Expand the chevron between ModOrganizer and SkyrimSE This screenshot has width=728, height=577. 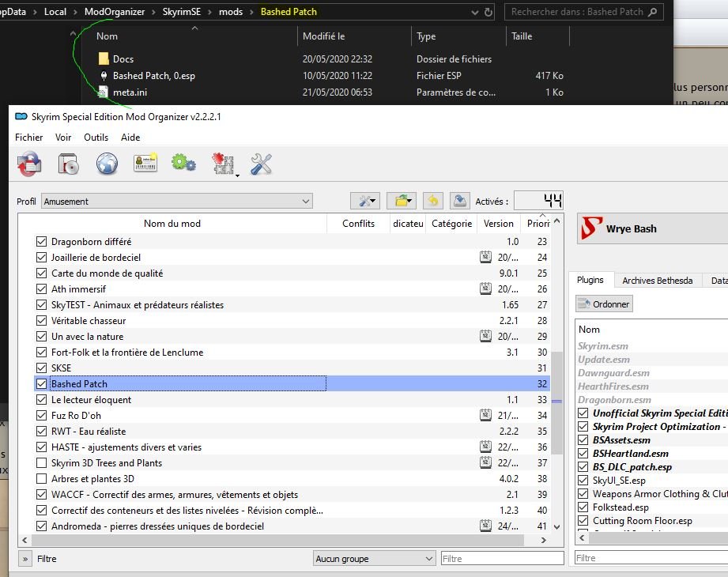pos(153,12)
